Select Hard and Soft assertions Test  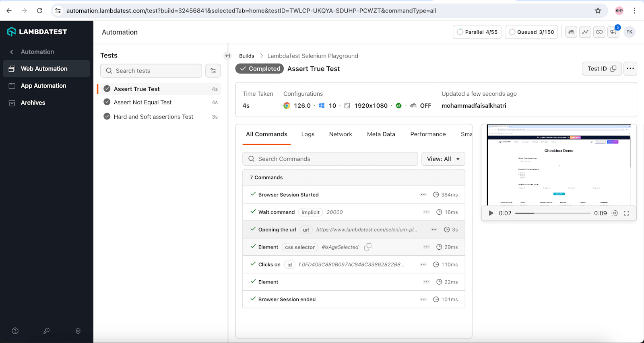[160, 117]
